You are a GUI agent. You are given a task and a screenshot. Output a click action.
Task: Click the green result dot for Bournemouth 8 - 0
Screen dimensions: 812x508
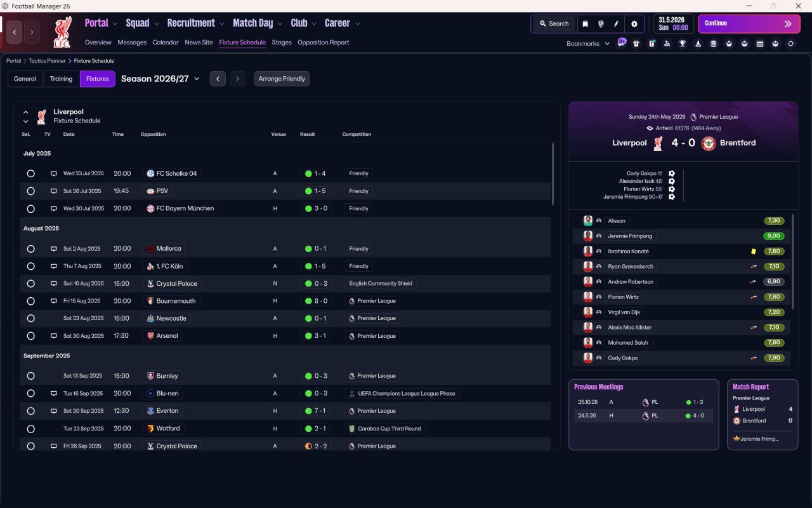[x=308, y=301]
